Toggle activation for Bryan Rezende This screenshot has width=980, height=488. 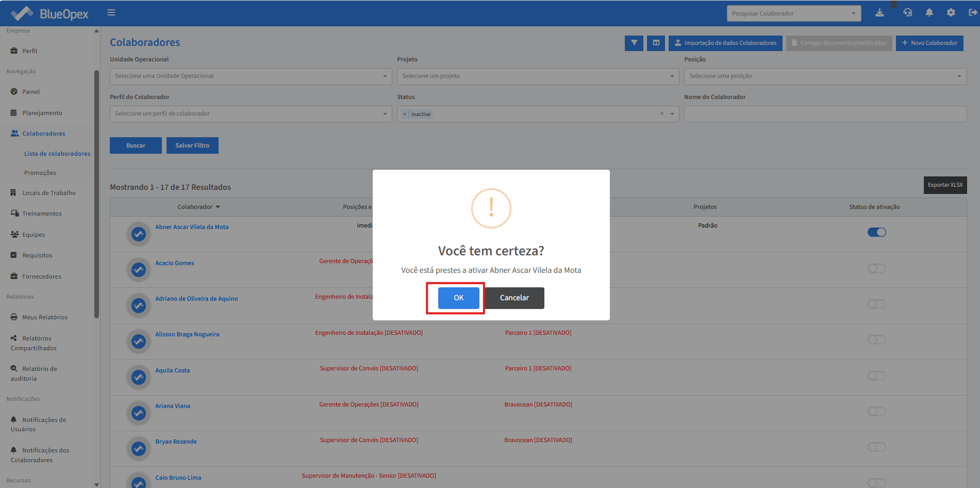(x=876, y=447)
